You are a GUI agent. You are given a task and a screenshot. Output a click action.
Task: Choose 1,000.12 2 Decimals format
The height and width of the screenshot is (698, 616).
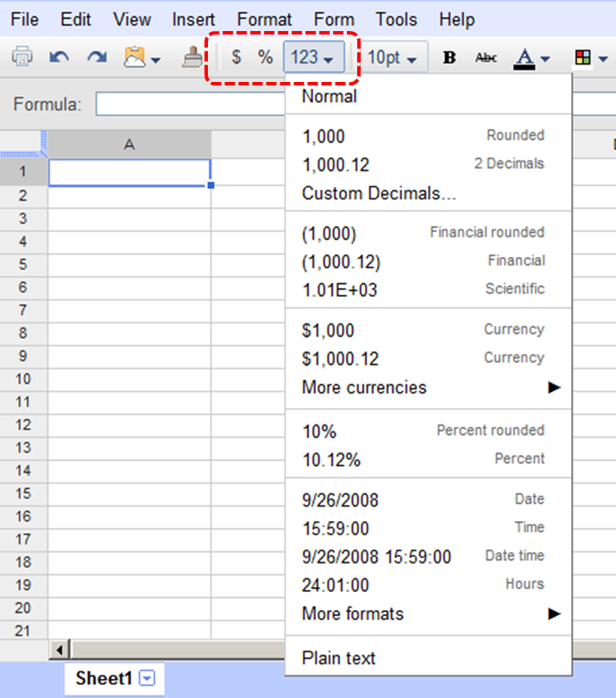[x=428, y=164]
